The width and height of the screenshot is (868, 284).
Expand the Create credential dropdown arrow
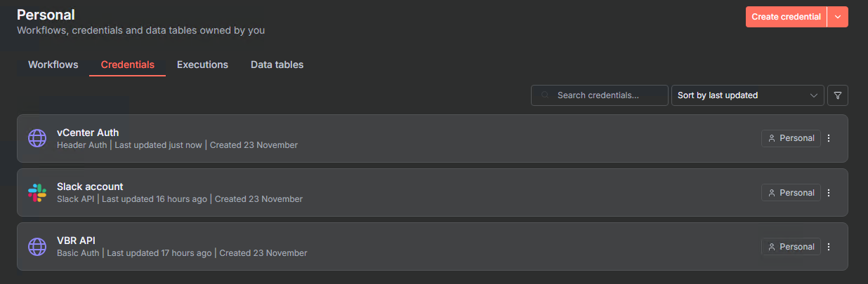838,17
